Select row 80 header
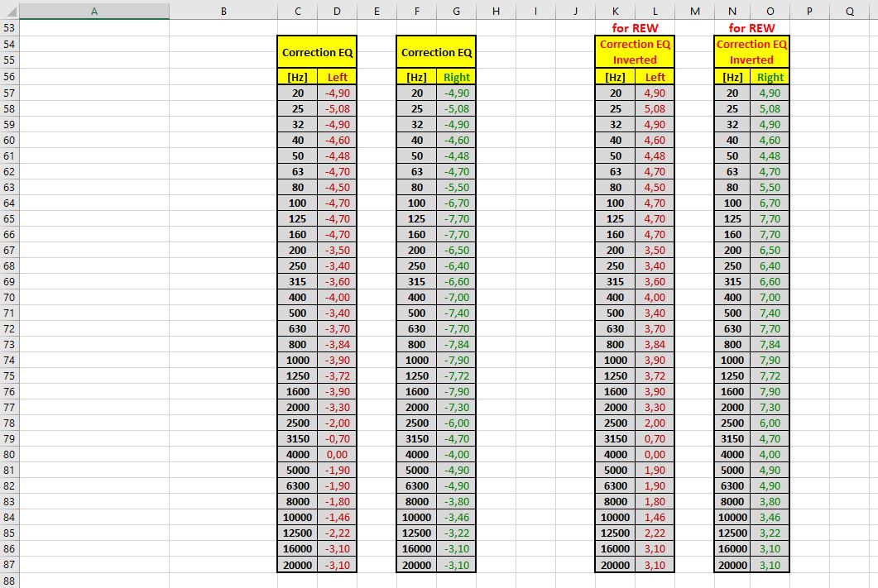Viewport: 878px width, 588px height. click(x=10, y=454)
